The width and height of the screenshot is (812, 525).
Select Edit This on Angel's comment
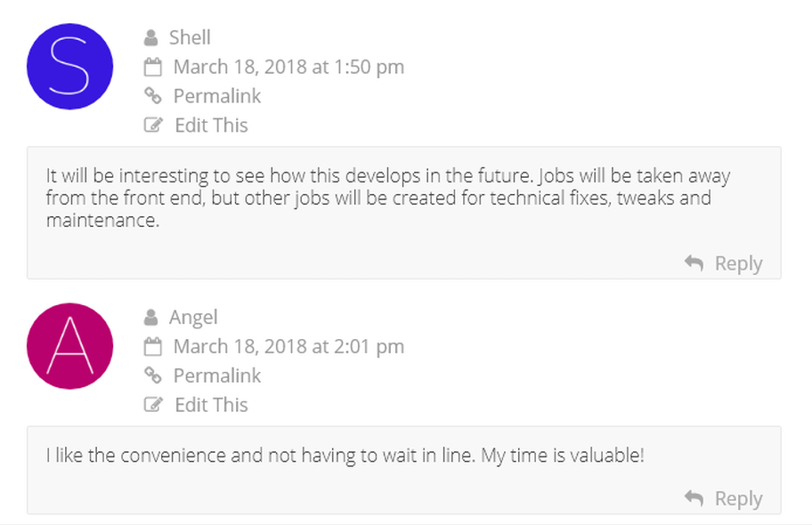(x=211, y=405)
